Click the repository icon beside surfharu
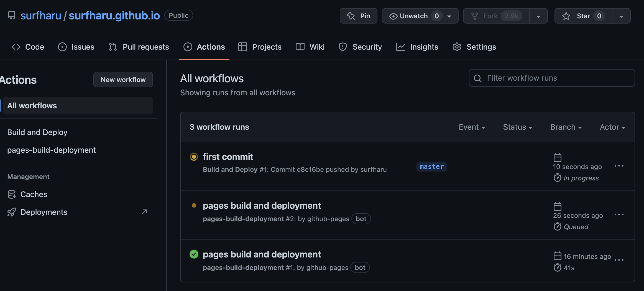Image resolution: width=644 pixels, height=291 pixels. [x=12, y=16]
